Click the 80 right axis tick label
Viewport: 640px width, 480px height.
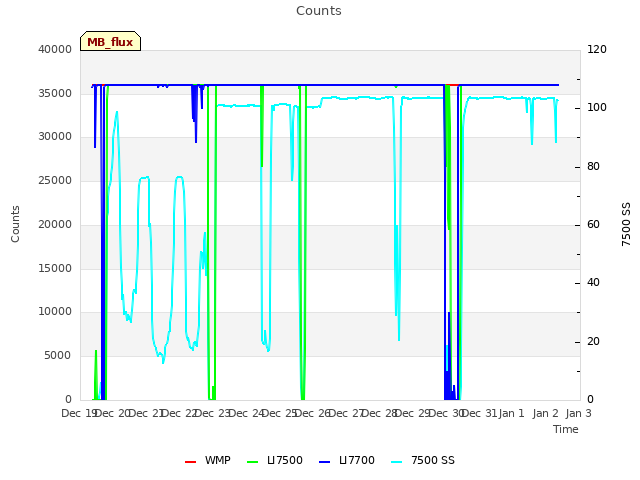pyautogui.click(x=593, y=167)
